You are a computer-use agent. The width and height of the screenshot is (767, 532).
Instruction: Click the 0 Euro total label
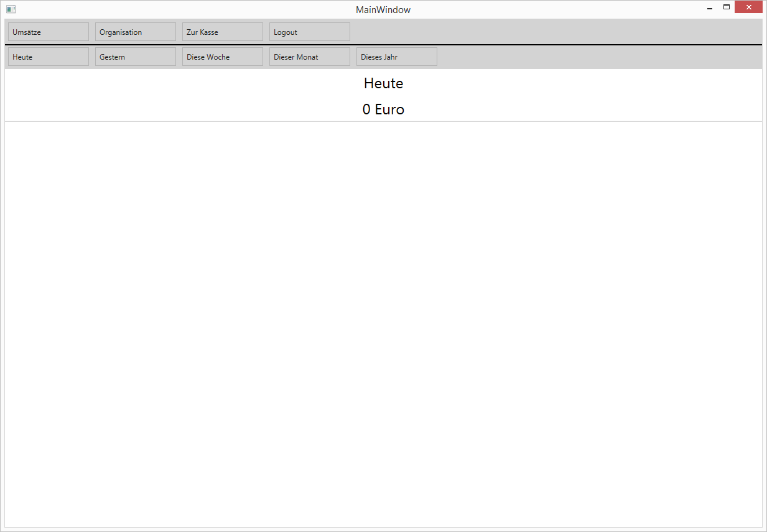[x=383, y=109]
